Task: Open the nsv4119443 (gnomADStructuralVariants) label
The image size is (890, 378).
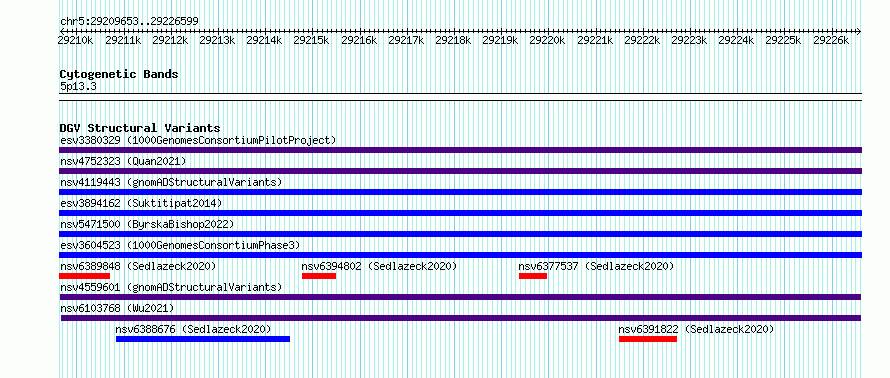Action: click(171, 182)
